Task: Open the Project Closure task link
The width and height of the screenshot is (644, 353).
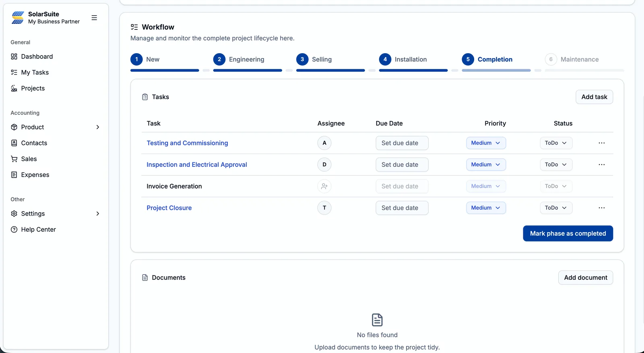Action: (169, 208)
